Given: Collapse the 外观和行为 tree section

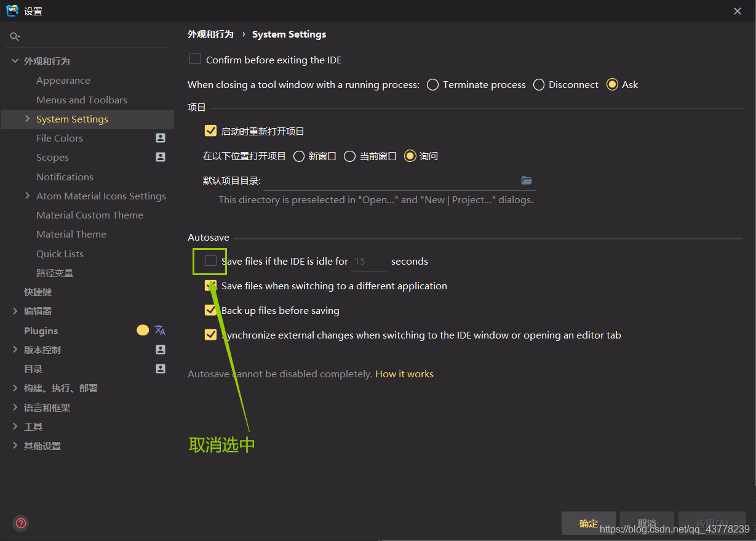Looking at the screenshot, I should [x=15, y=61].
